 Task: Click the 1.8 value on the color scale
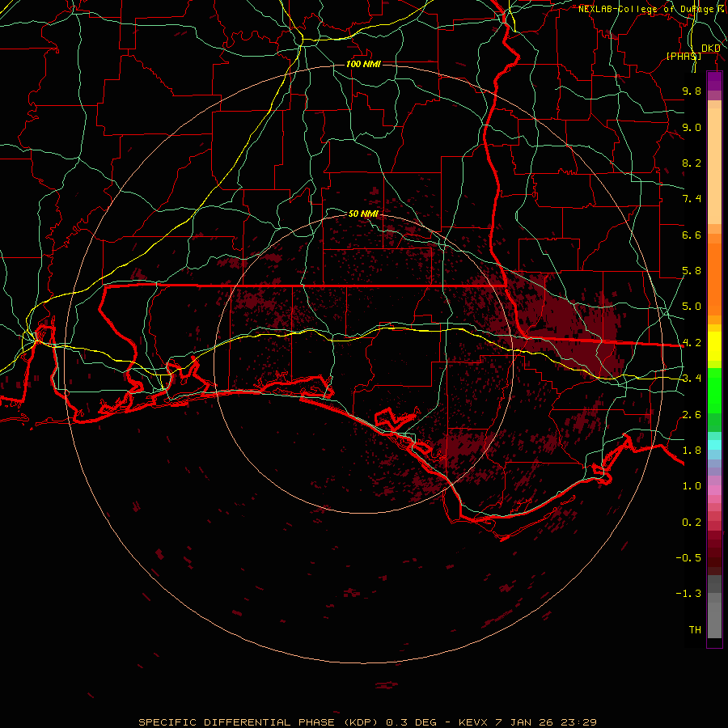click(692, 451)
